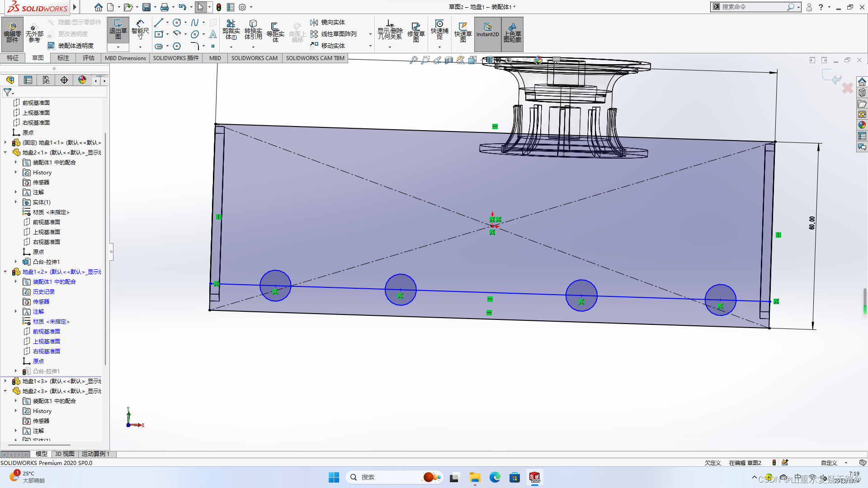The width and height of the screenshot is (868, 488).
Task: Click the Exit Sketch icon
Action: (118, 31)
